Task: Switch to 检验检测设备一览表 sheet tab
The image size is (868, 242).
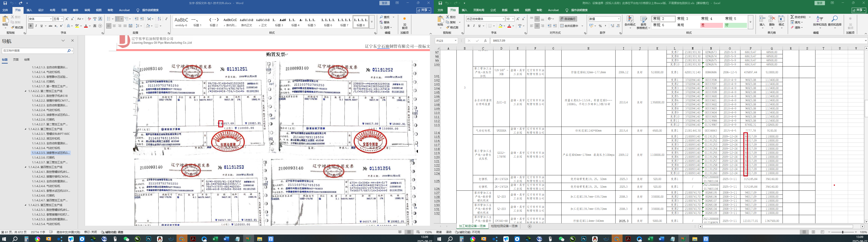Action: [x=504, y=226]
